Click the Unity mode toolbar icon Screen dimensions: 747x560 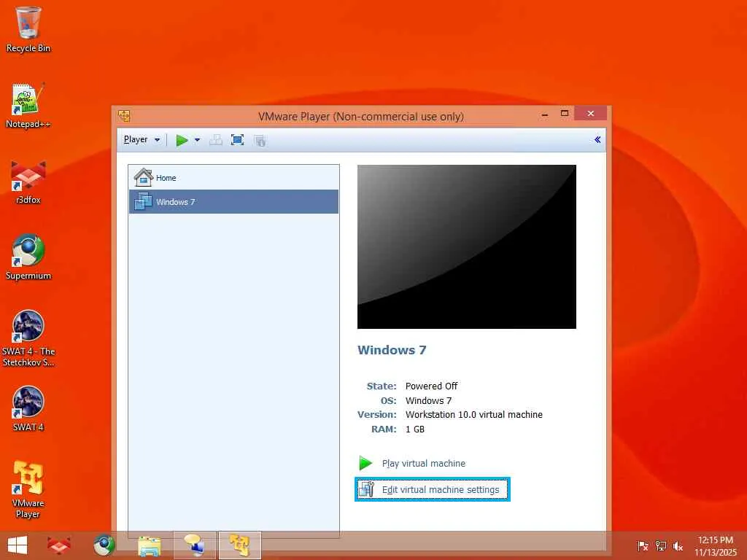click(x=260, y=141)
